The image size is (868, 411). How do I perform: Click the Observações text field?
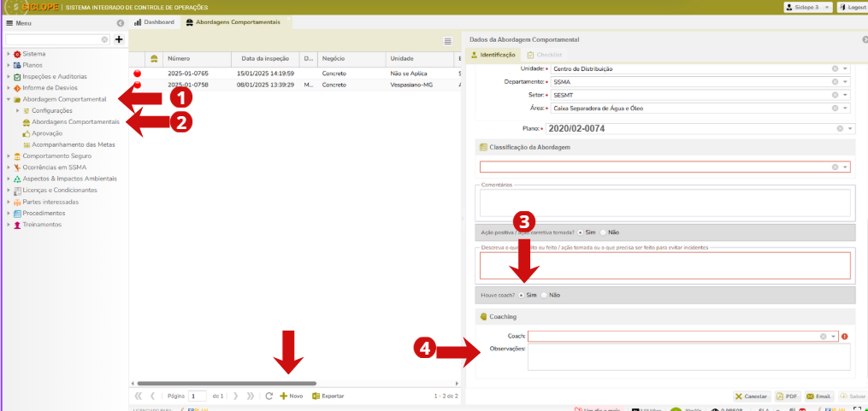tap(688, 357)
